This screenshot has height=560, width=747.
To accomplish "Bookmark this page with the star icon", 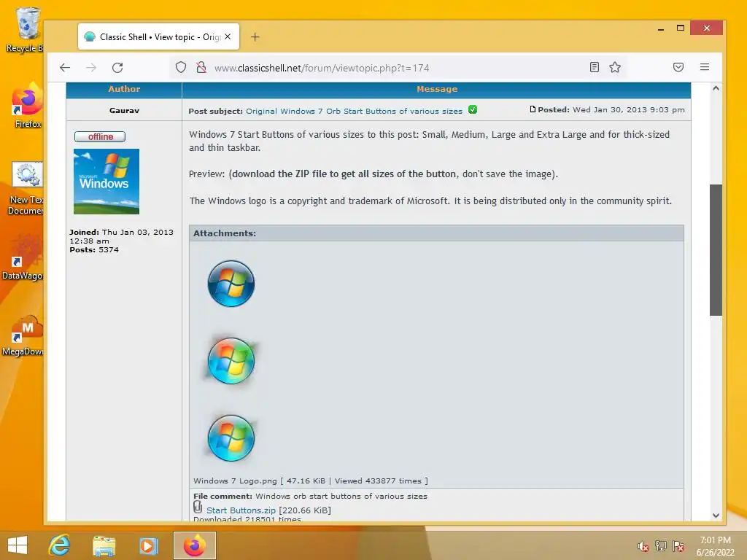I will [x=614, y=67].
